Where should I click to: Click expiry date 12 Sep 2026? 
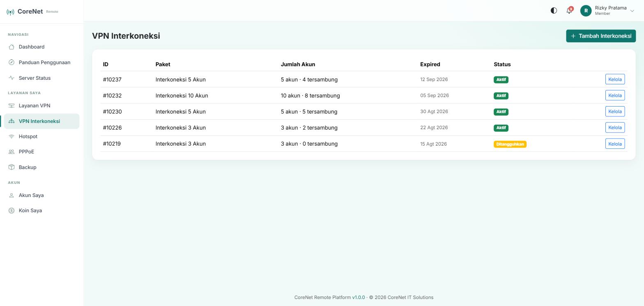[434, 79]
